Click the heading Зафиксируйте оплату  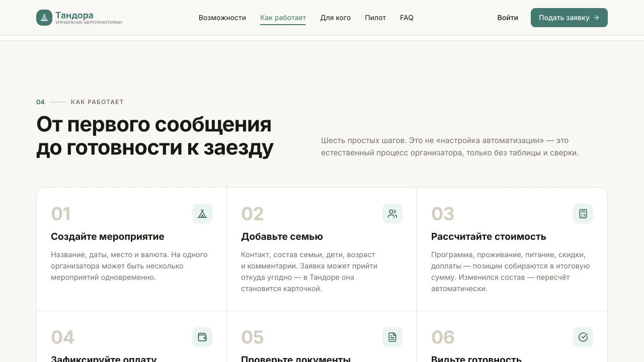click(104, 358)
